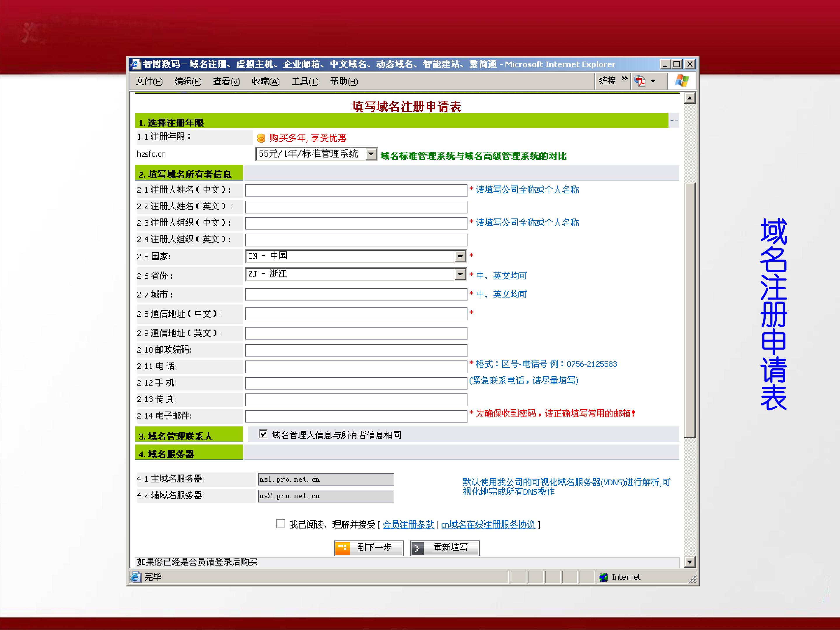Click the PDF converter toolbar icon

[640, 81]
